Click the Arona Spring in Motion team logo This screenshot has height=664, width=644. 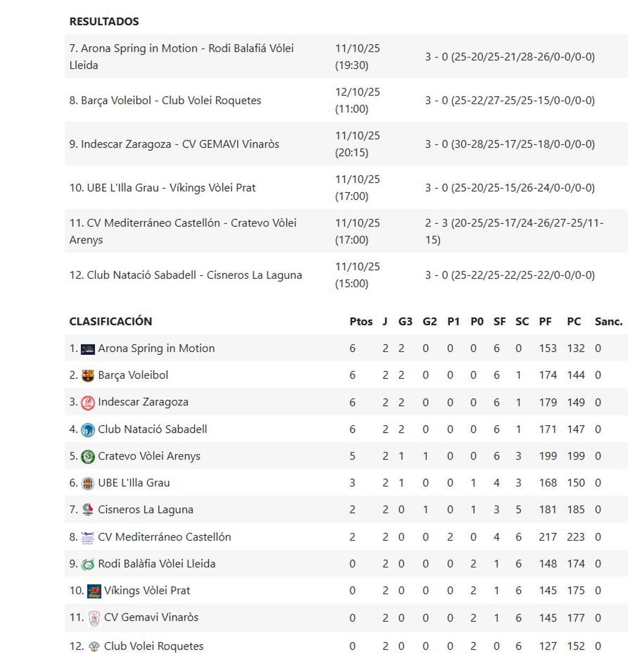[87, 349]
